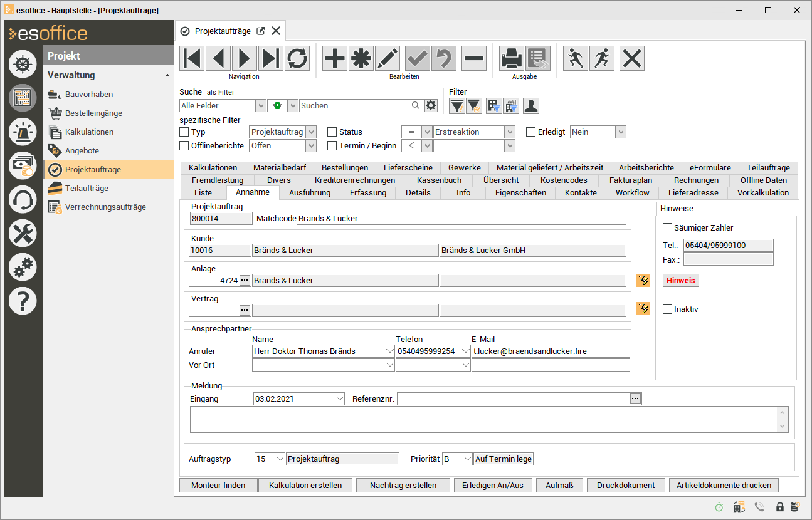Image resolution: width=812 pixels, height=520 pixels.
Task: Open the Workflow tab
Action: (633, 193)
